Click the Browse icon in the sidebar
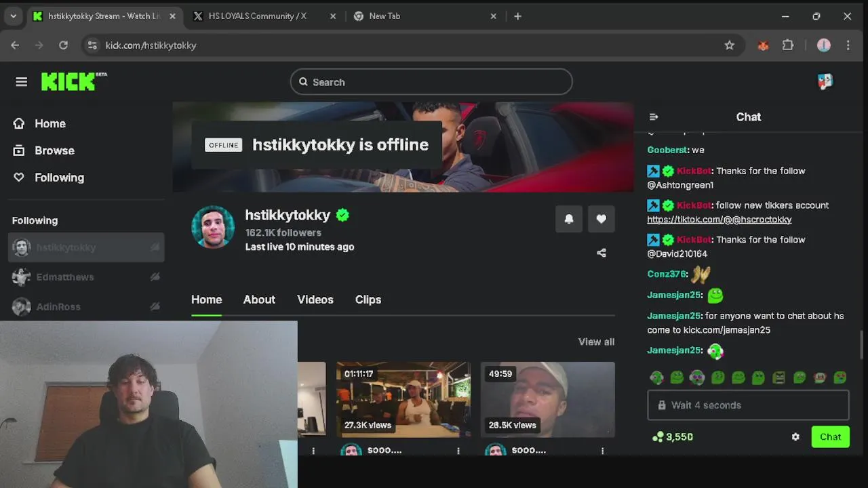This screenshot has width=868, height=488. (x=19, y=150)
